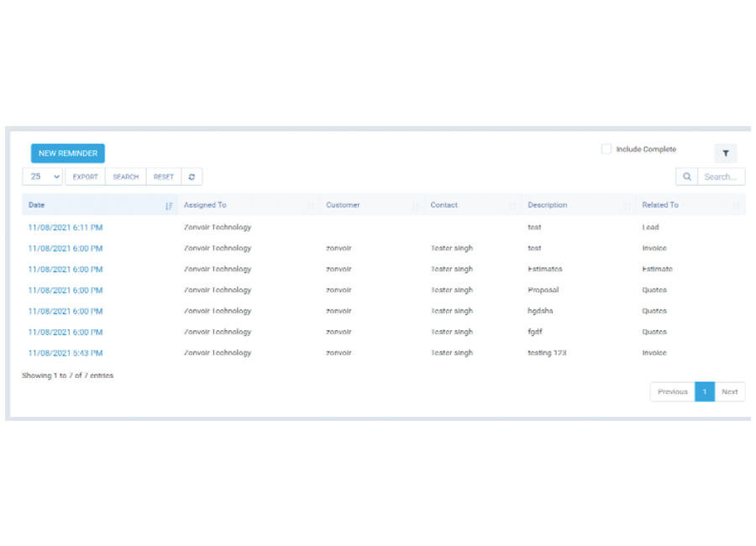Sort by Description column sort icon
Viewport: 756px width, 546px height.
click(627, 206)
